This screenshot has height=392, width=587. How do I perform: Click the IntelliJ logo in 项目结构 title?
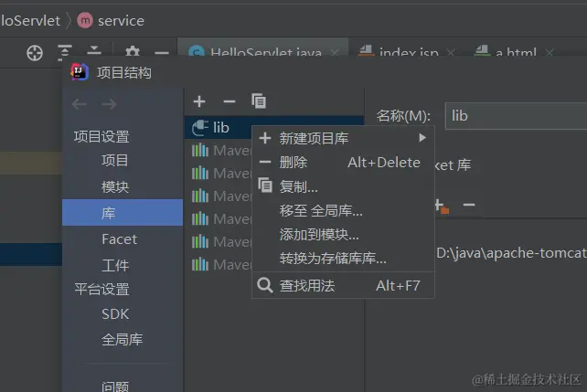80,72
